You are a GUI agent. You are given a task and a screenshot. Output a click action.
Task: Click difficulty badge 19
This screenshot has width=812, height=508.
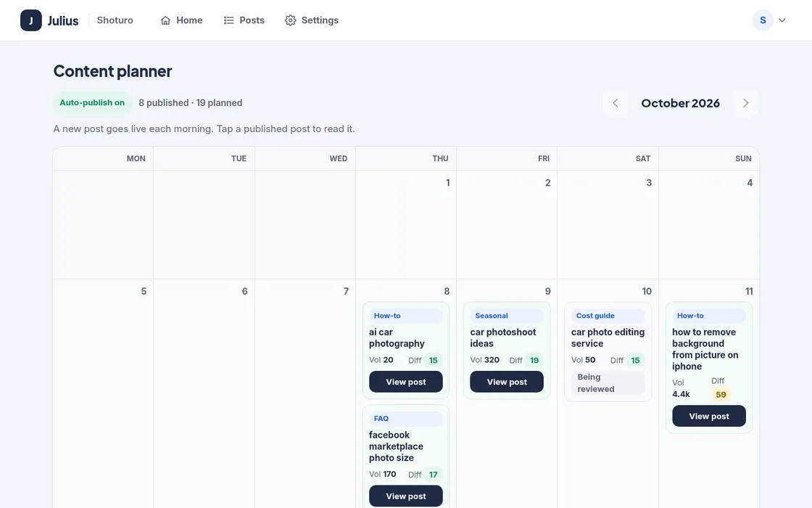tap(534, 360)
